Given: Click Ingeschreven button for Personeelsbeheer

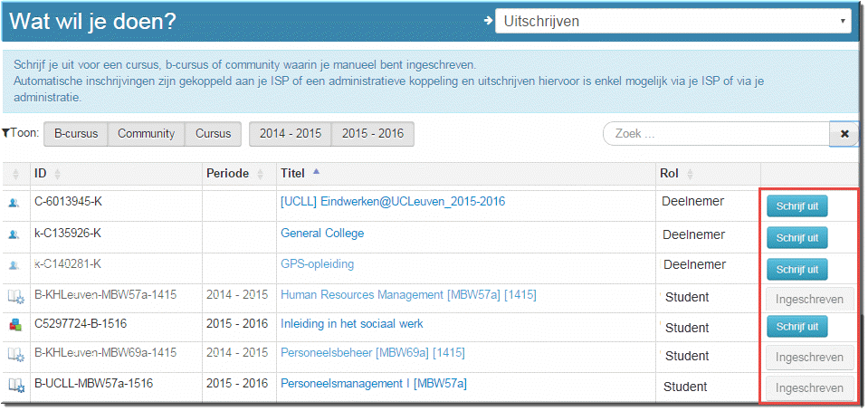Looking at the screenshot, I should (809, 358).
